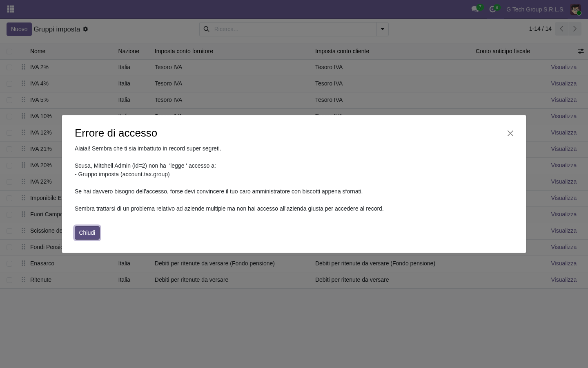588x368 pixels.
Task: Grab drag handle of Fondi Pensione row
Action: tap(23, 247)
